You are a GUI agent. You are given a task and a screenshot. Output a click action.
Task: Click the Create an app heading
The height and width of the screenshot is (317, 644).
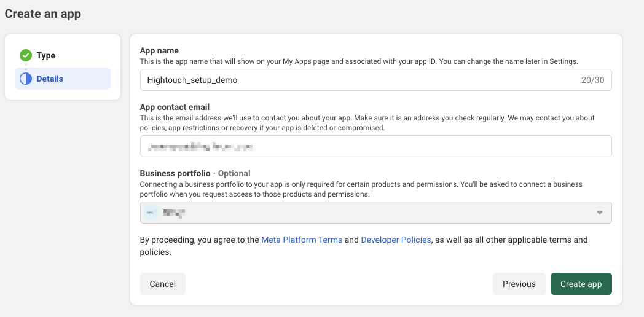coord(43,14)
